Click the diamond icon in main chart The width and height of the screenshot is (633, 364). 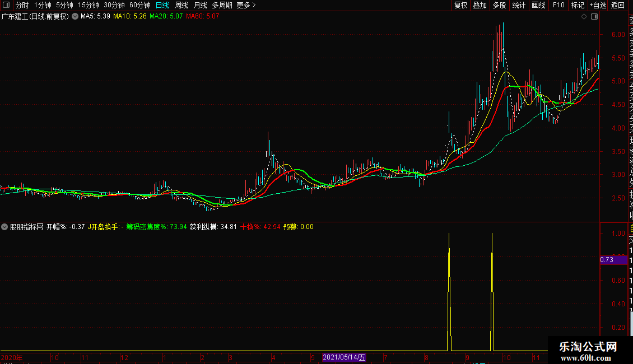[x=584, y=17]
